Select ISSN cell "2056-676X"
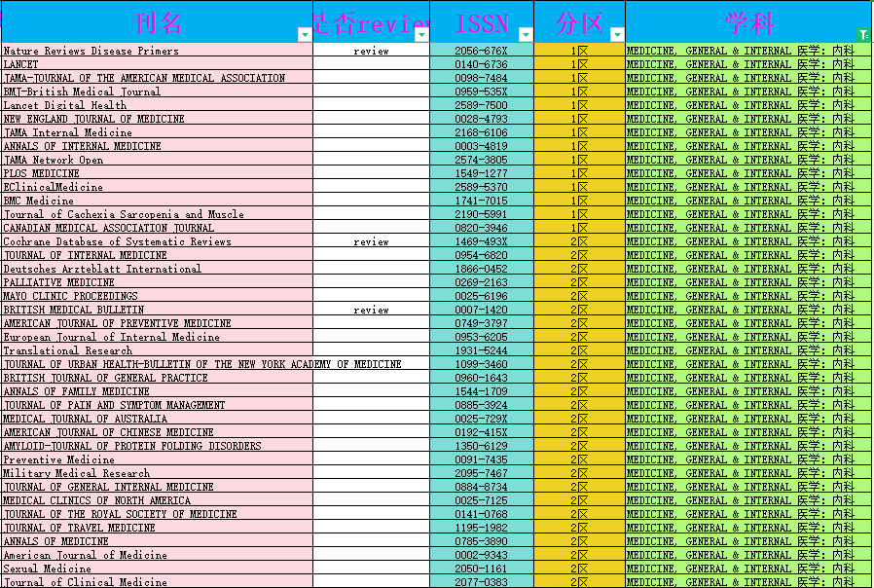This screenshot has height=588, width=874. 482,51
